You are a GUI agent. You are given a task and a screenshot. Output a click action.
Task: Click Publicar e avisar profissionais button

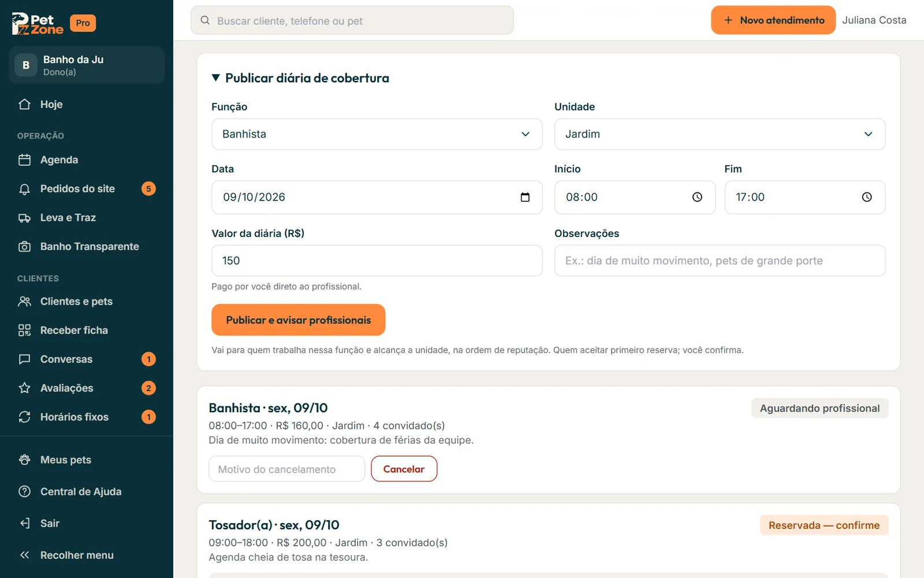pyautogui.click(x=298, y=320)
